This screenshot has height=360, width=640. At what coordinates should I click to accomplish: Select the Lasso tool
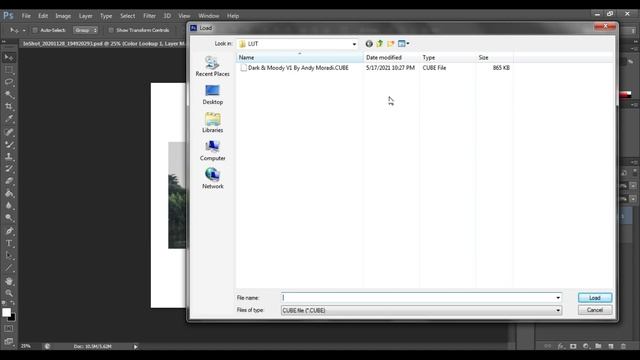click(x=9, y=82)
